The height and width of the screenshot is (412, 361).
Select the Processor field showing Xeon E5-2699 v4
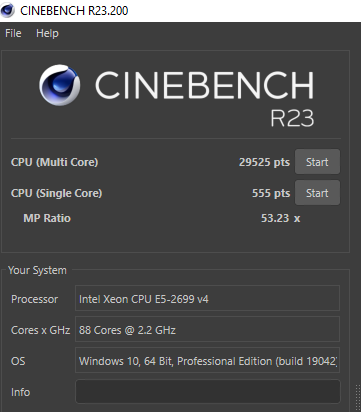208,299
